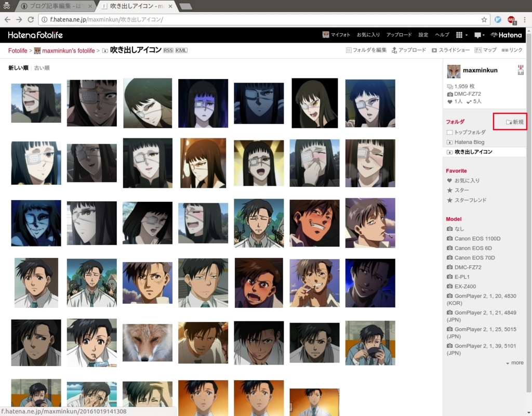Open お気に入り in header menu
This screenshot has width=532, height=416.
368,35
